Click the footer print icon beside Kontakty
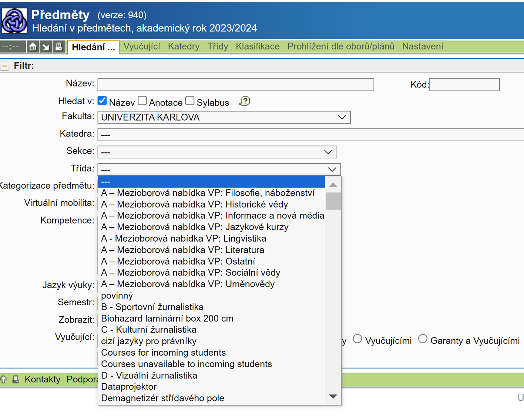Screen dimensions: 524x420 (16, 379)
